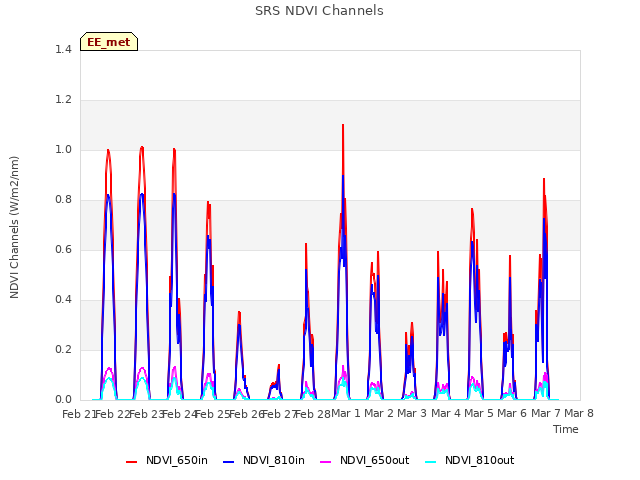Click the 0.8 y-axis tick label
This screenshot has width=640, height=480.
[63, 199]
